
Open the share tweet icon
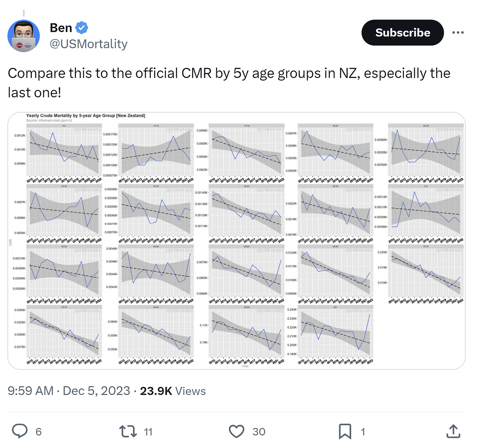point(453,431)
